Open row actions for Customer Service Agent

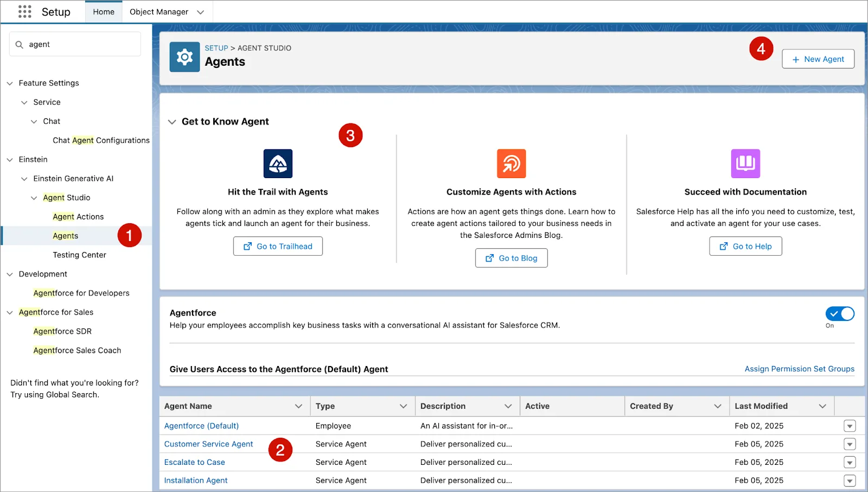850,444
